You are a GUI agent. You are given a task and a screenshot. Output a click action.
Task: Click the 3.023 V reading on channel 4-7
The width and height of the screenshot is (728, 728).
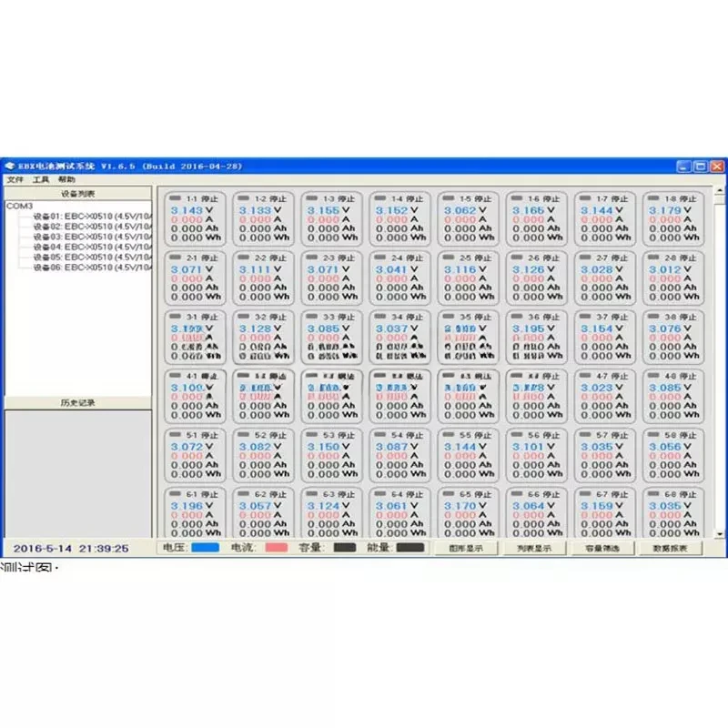point(602,388)
